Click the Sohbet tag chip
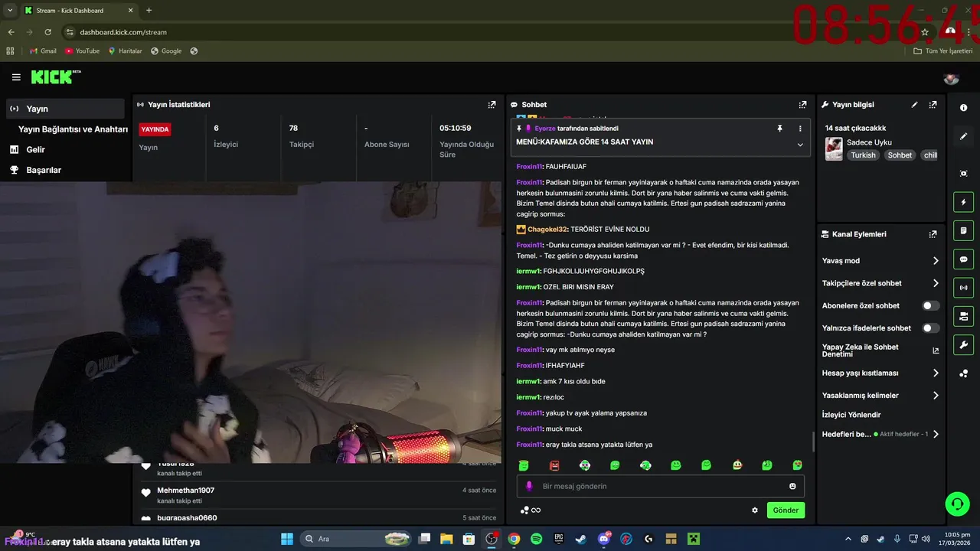The image size is (980, 551). pyautogui.click(x=900, y=155)
